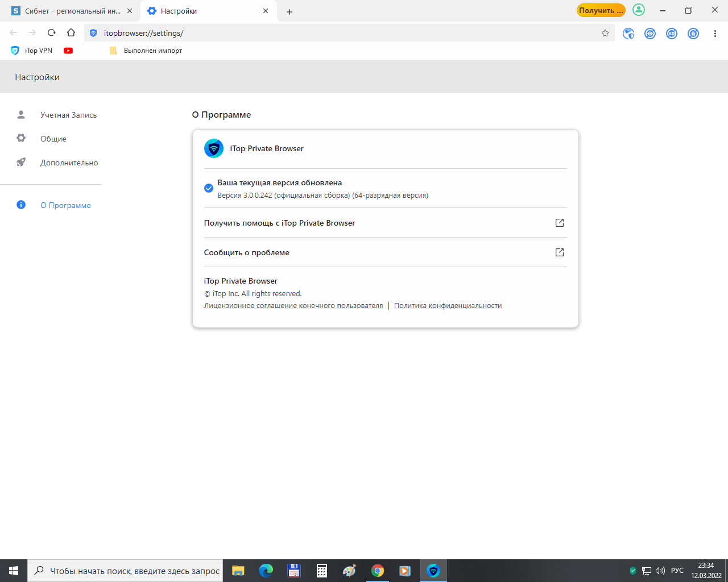Open Общие settings section
728x582 pixels.
coord(53,139)
